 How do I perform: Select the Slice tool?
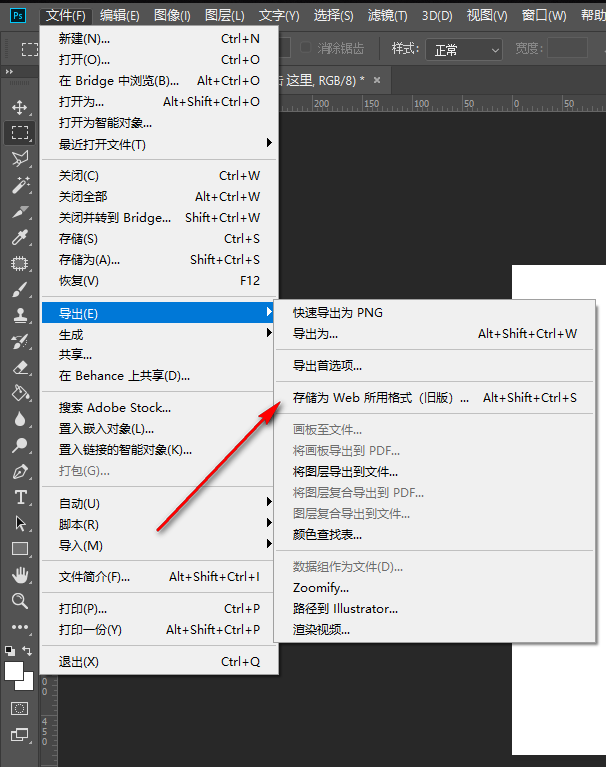click(x=20, y=211)
